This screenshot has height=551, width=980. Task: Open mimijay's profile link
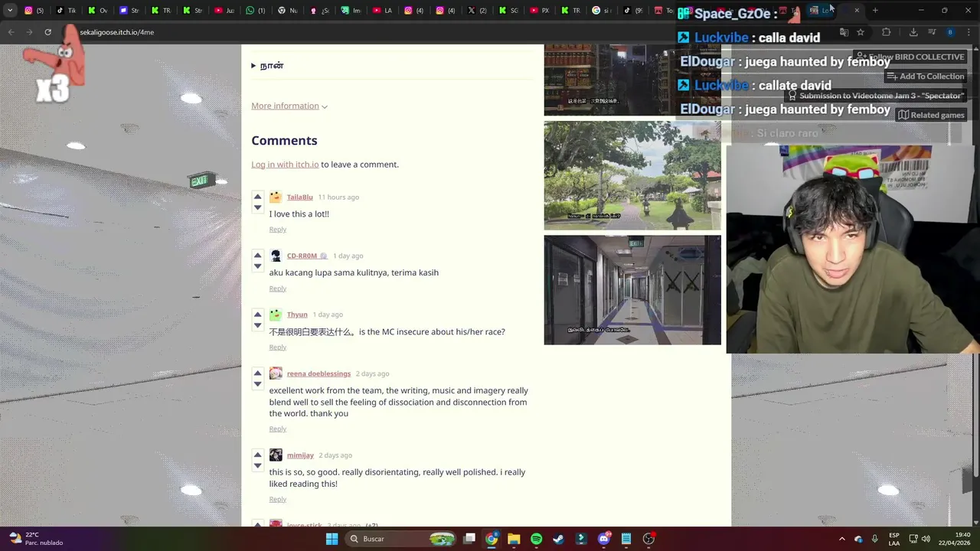coord(301,455)
